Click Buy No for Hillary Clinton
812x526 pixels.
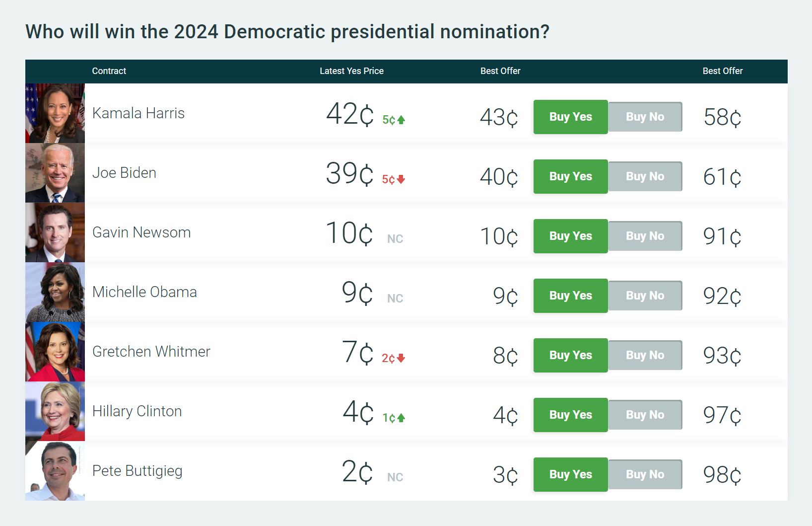(645, 415)
